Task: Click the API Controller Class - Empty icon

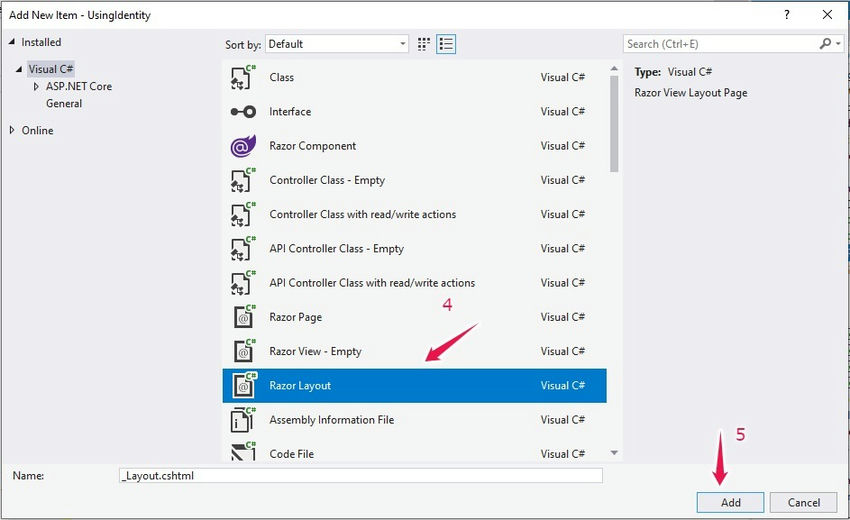Action: [x=243, y=248]
